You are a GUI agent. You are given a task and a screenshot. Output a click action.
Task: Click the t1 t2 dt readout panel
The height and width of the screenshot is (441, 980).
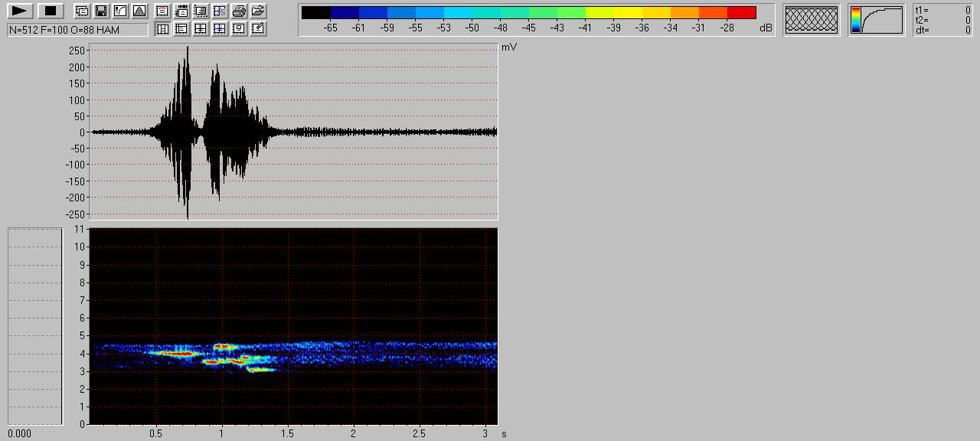pyautogui.click(x=942, y=20)
